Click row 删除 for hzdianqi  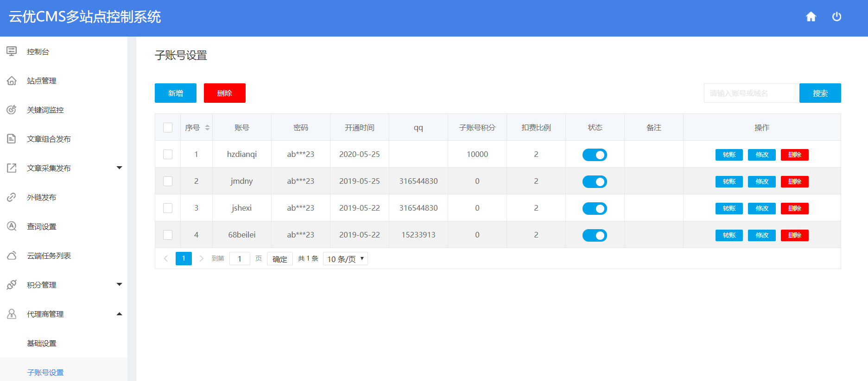tap(795, 155)
